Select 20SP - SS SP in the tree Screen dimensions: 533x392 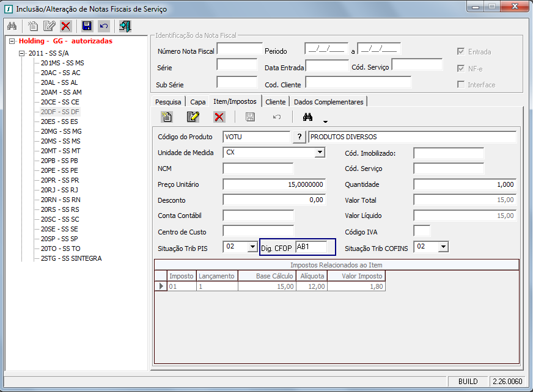point(59,239)
